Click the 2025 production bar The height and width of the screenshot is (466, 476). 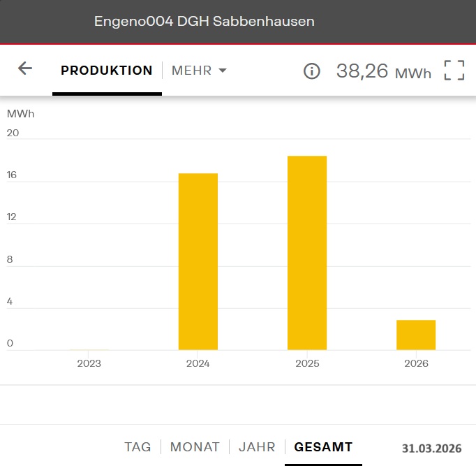[307, 253]
